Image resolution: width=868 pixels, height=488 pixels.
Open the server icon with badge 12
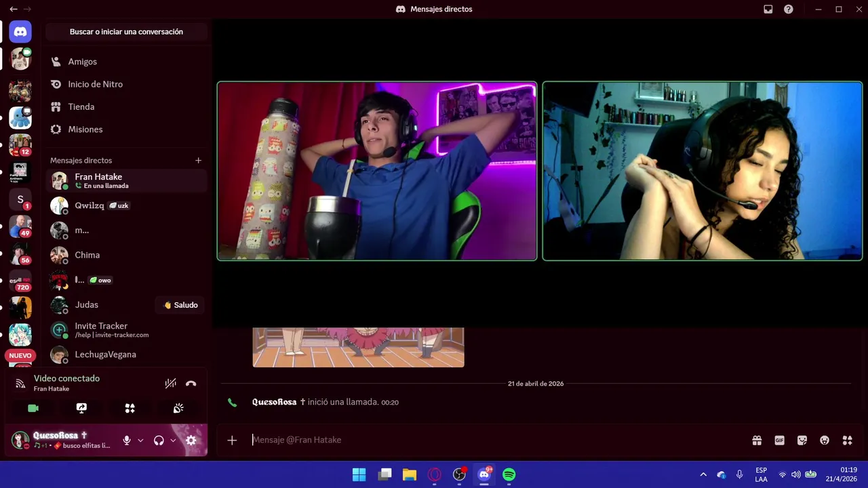20,144
